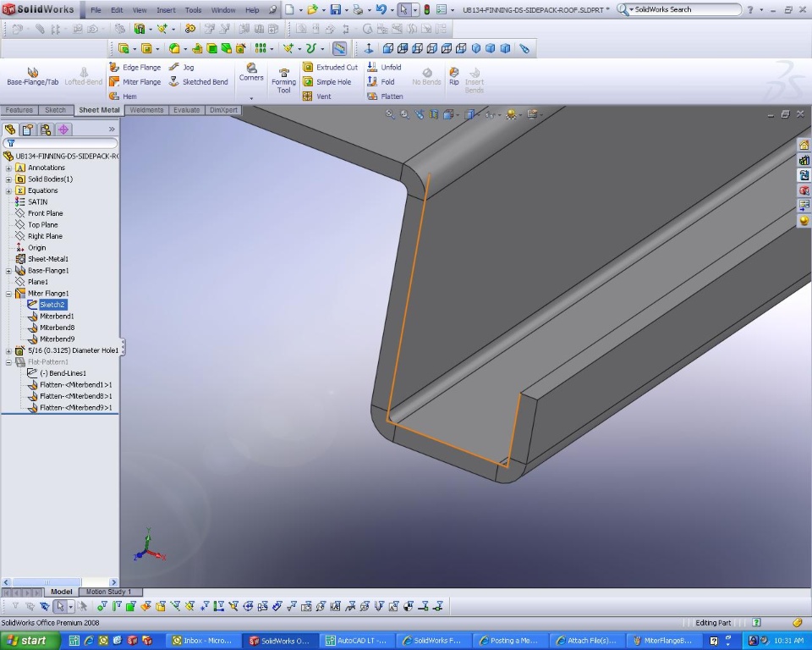Open the Posting a Me... taskbar window
This screenshot has width=812, height=650.
point(508,641)
